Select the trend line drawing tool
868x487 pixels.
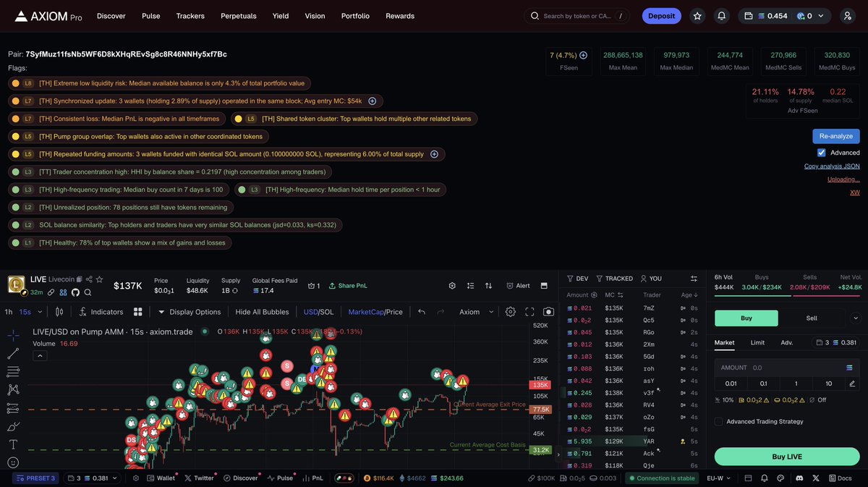pyautogui.click(x=13, y=354)
